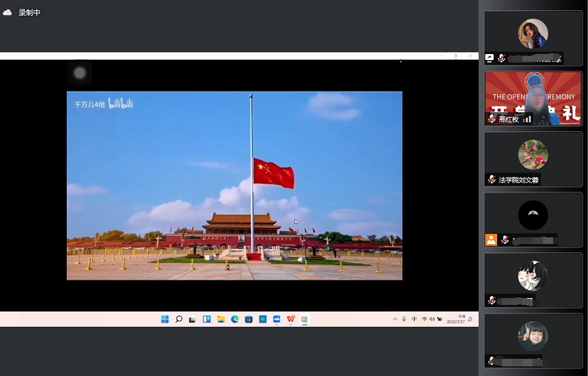588x376 pixels.
Task: Click the bilibili watermark on video
Action: point(120,104)
